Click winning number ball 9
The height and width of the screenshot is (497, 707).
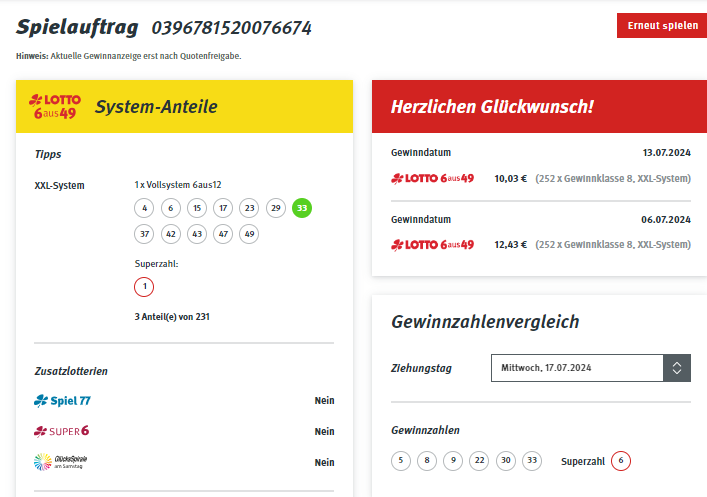pyautogui.click(x=453, y=460)
